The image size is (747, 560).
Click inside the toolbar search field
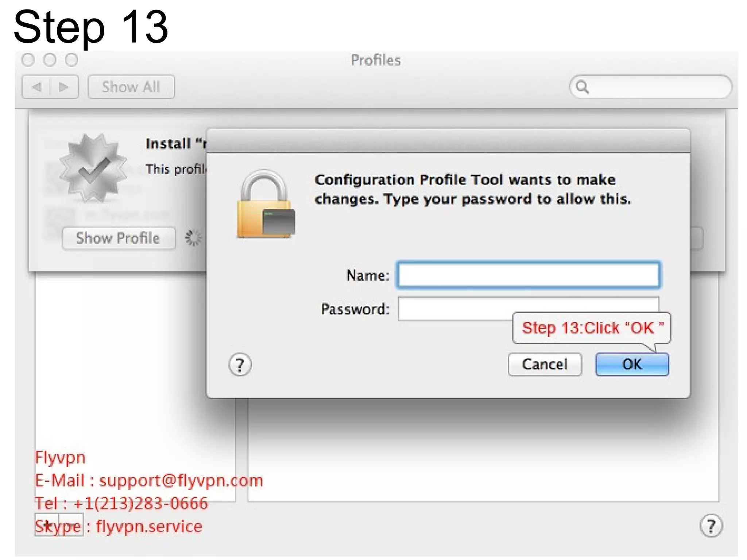pos(657,87)
